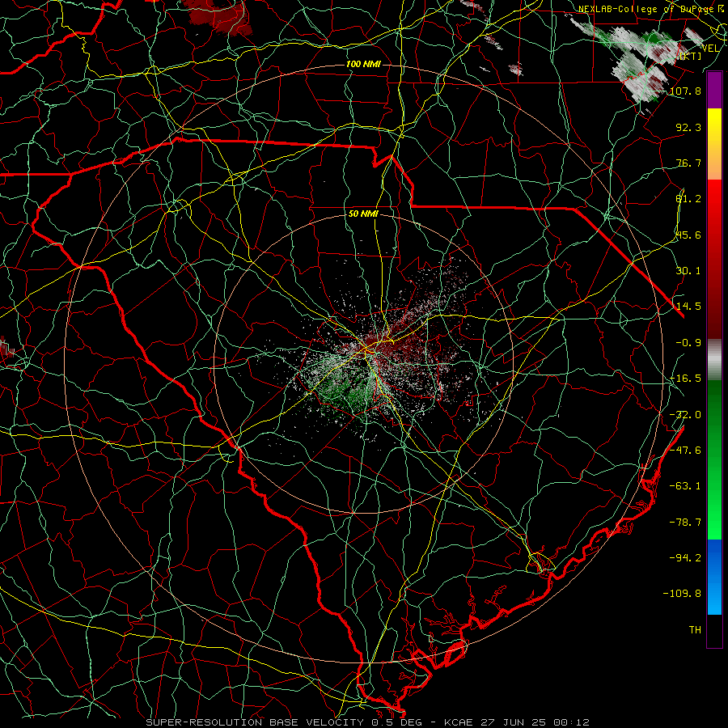Click the TH legend label
The width and height of the screenshot is (728, 728).
tap(695, 629)
